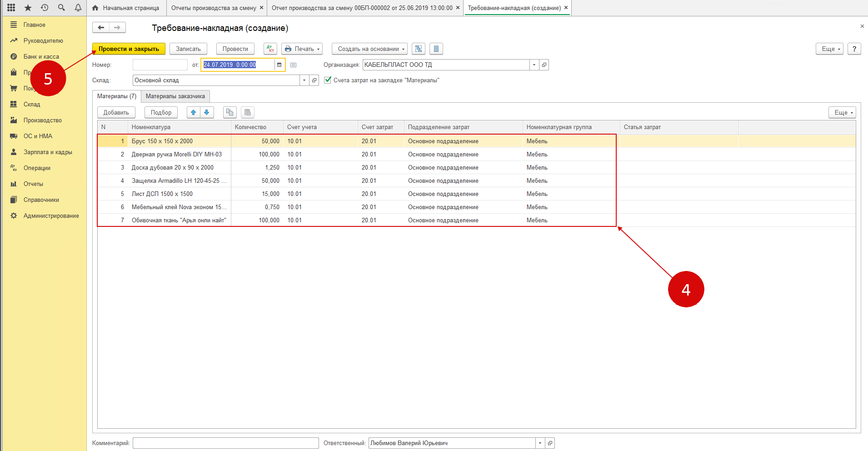Viewport: 868px width, 451px height.
Task: Move row down with blue arrow
Action: pos(207,112)
